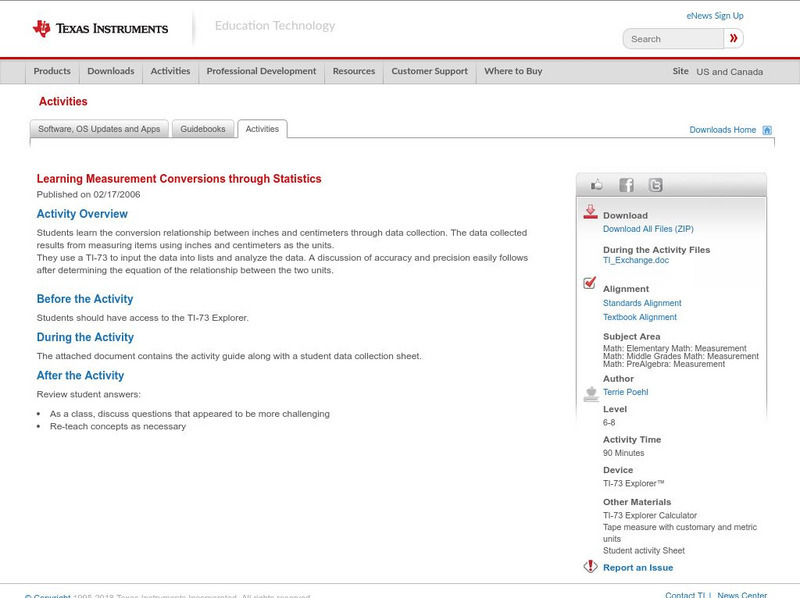
Task: Click the After the Activity heading
Action: 80,376
